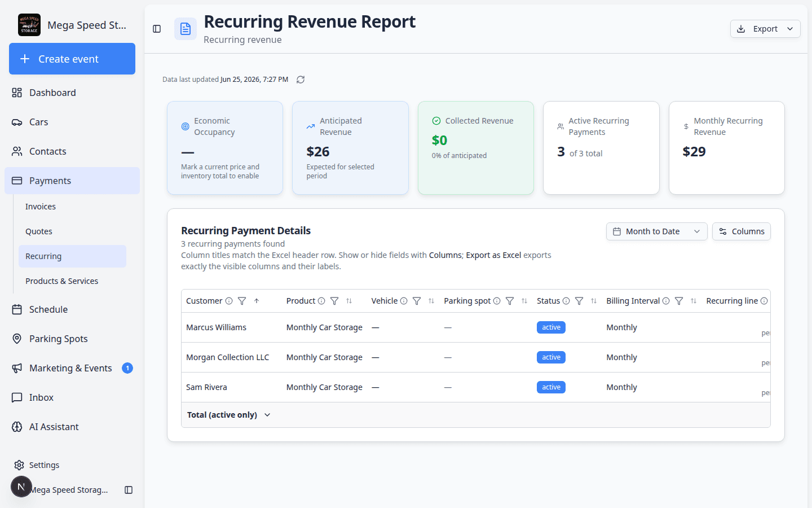
Task: Click the refresh data icon
Action: click(x=301, y=80)
